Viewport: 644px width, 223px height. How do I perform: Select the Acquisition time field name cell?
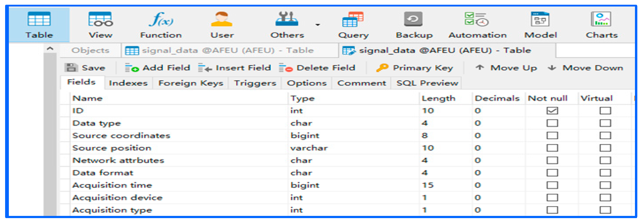(112, 185)
